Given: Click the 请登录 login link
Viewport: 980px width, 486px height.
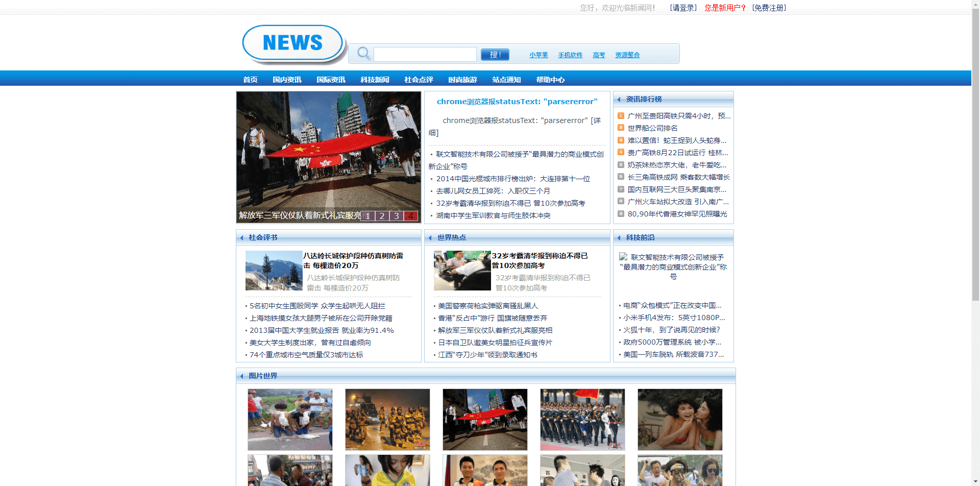Looking at the screenshot, I should coord(683,8).
